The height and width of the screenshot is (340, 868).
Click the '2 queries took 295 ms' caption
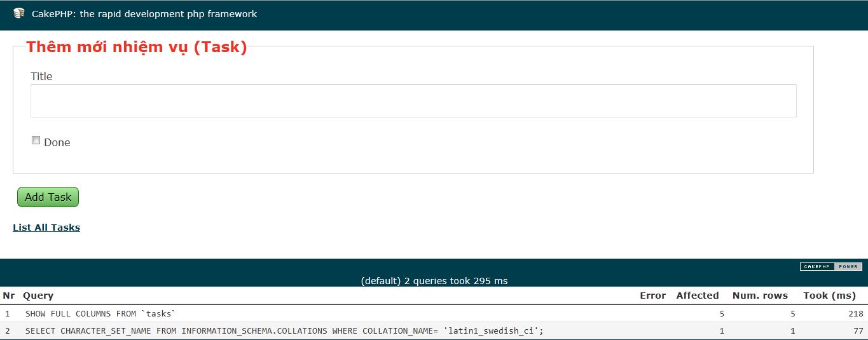(434, 280)
